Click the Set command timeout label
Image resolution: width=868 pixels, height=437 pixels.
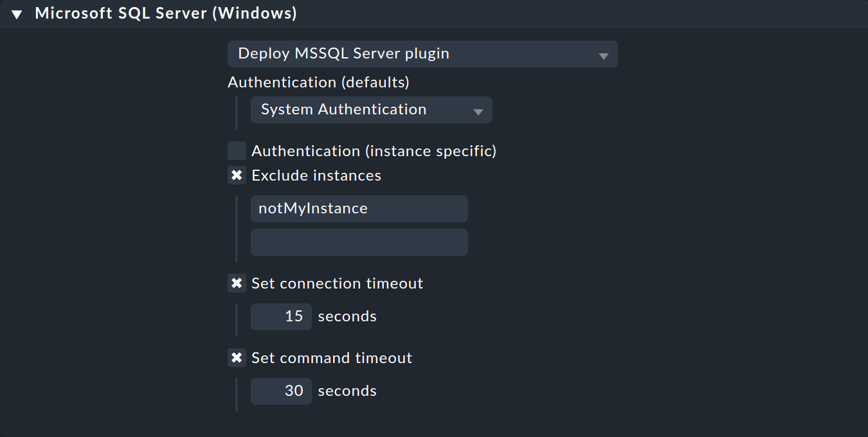pyautogui.click(x=332, y=358)
